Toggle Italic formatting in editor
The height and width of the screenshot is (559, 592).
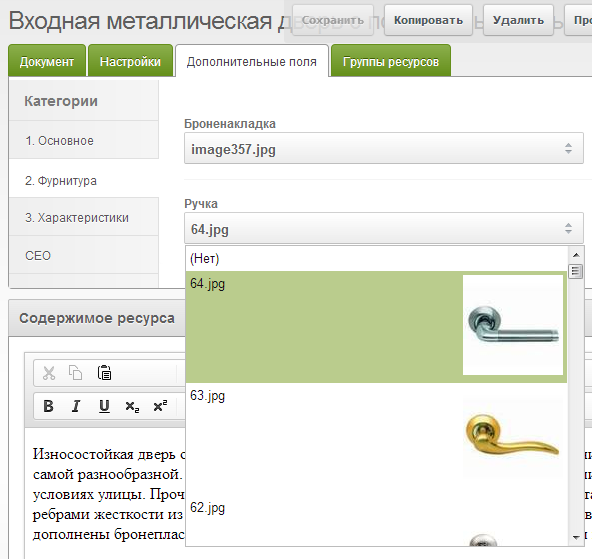coord(76,406)
